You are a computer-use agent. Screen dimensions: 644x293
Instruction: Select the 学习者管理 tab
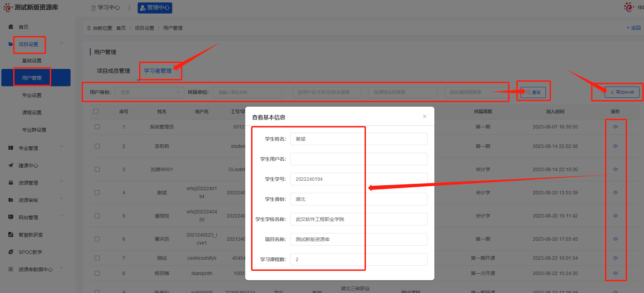tap(158, 71)
